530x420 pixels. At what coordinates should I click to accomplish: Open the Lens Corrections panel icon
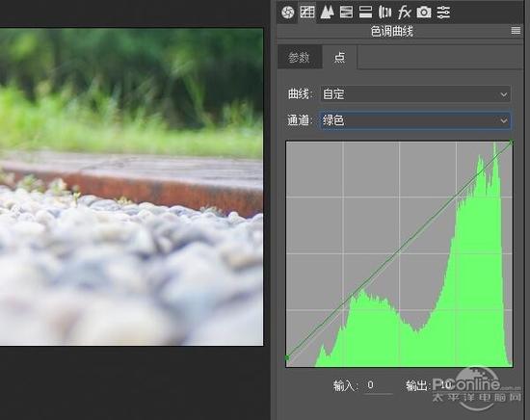point(384,13)
